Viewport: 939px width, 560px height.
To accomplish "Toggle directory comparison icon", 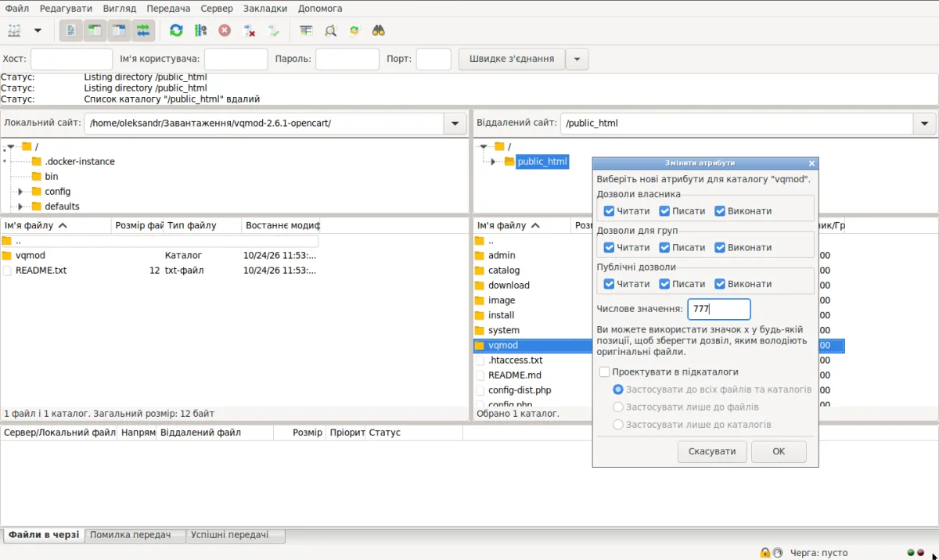I will pos(330,31).
